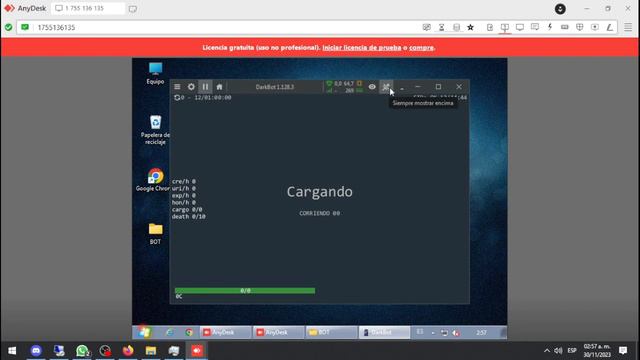Select the AnyDesk session tab 1 755 136 135
The height and width of the screenshot is (360, 640).
click(88, 8)
